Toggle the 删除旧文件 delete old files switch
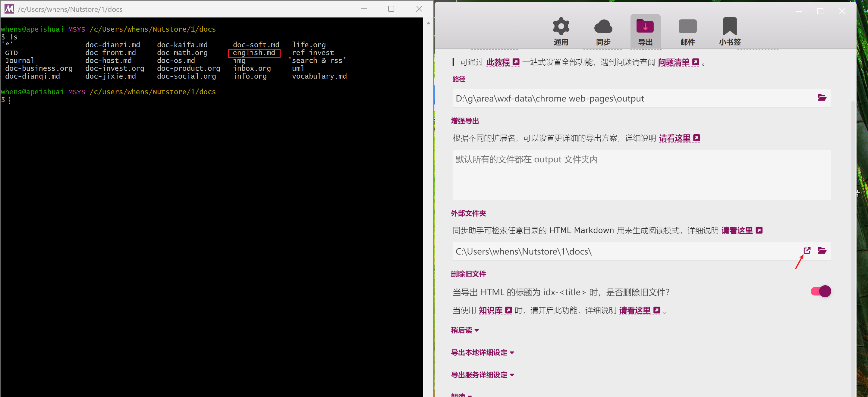 tap(821, 291)
